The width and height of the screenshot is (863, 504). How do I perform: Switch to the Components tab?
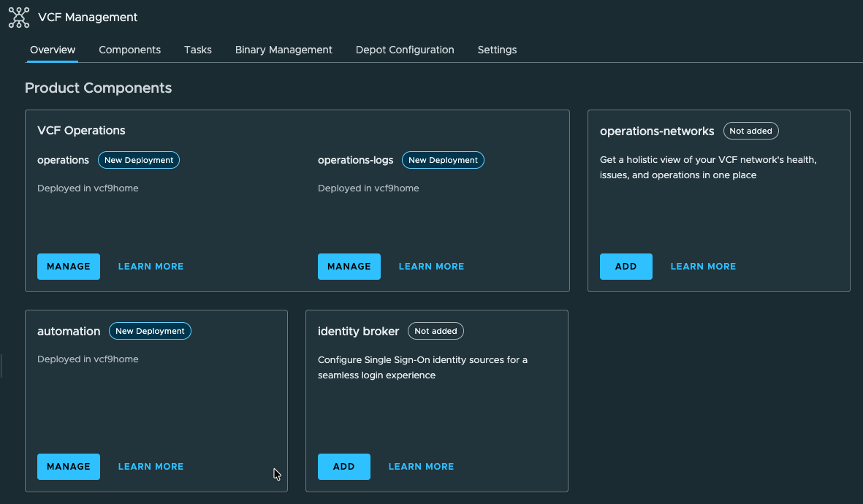pyautogui.click(x=129, y=50)
